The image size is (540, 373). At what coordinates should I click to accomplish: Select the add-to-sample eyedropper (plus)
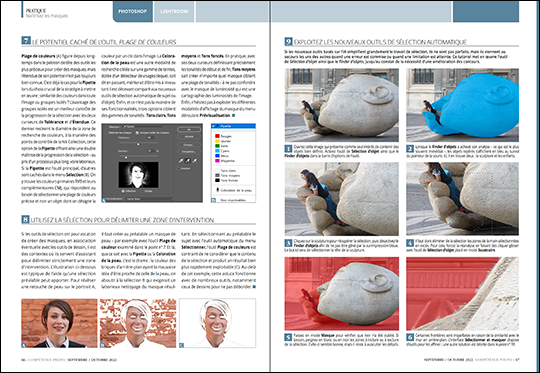click(x=188, y=161)
